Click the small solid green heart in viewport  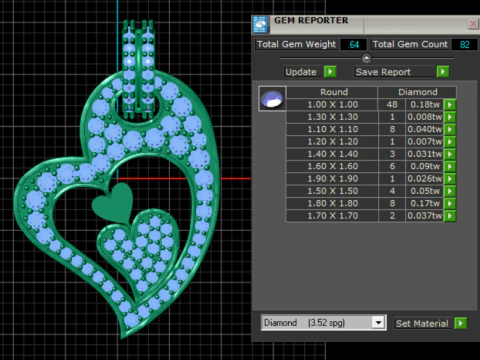tap(113, 203)
